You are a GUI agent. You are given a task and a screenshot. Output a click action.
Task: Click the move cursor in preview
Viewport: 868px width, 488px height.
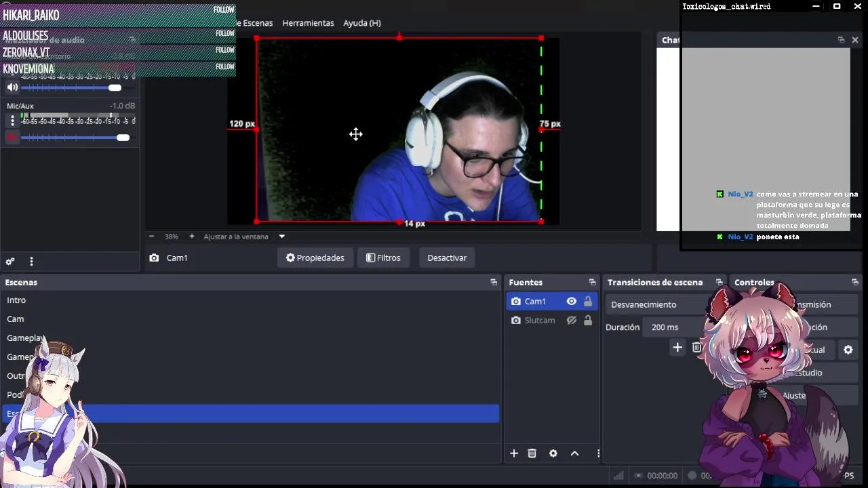pyautogui.click(x=355, y=134)
